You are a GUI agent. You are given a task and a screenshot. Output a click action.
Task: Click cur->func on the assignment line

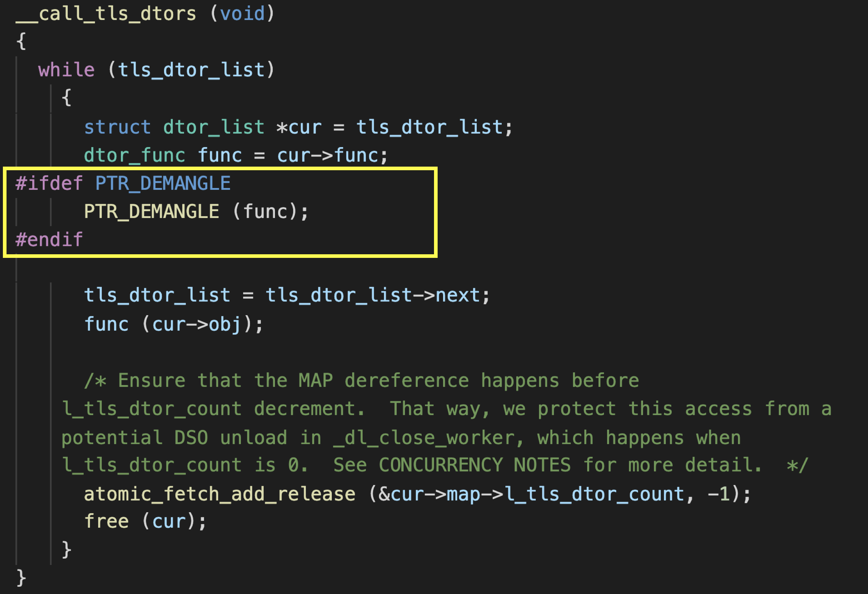[x=327, y=155]
